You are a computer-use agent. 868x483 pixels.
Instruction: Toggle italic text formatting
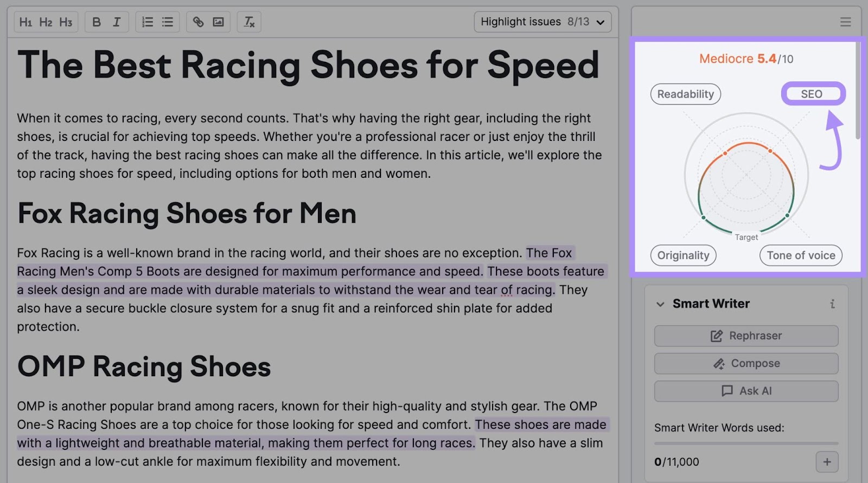tap(117, 22)
